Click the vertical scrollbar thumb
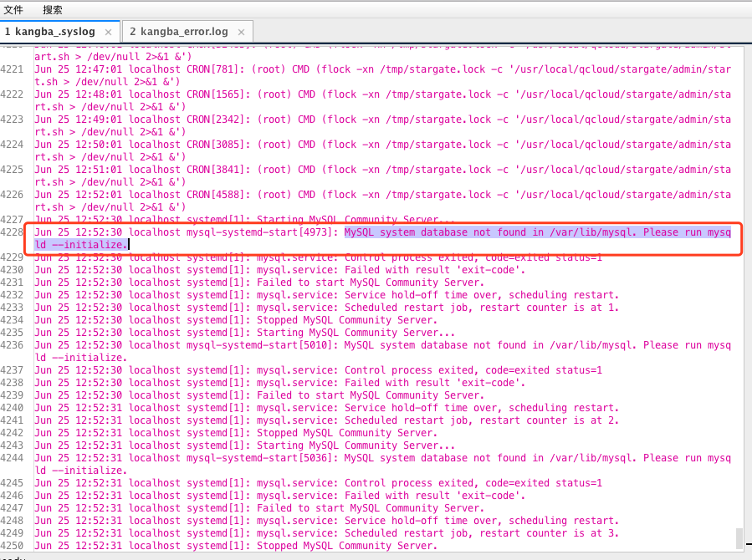This screenshot has height=560, width=752. click(x=739, y=537)
